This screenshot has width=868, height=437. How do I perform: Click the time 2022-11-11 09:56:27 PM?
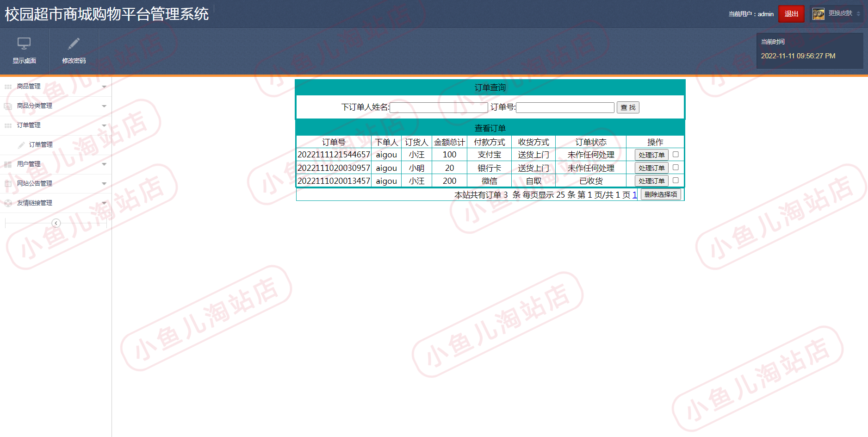pos(798,56)
